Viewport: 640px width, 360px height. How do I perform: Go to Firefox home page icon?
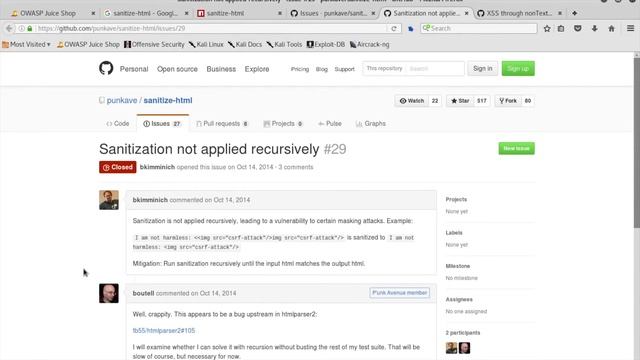click(611, 28)
